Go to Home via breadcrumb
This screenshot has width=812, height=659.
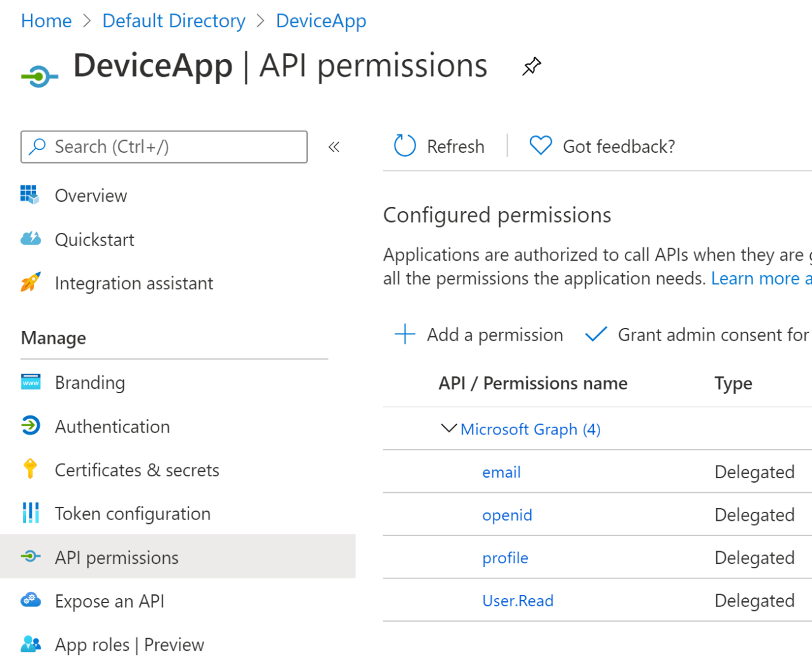click(46, 20)
